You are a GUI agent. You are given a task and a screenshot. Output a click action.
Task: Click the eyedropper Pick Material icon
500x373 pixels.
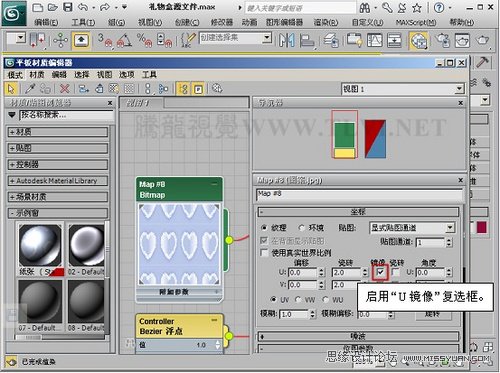pos(30,89)
